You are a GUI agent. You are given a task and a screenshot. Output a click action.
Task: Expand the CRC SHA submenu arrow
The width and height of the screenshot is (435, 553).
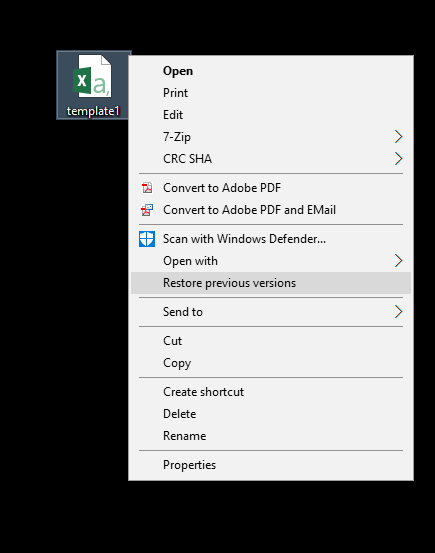pyautogui.click(x=398, y=159)
